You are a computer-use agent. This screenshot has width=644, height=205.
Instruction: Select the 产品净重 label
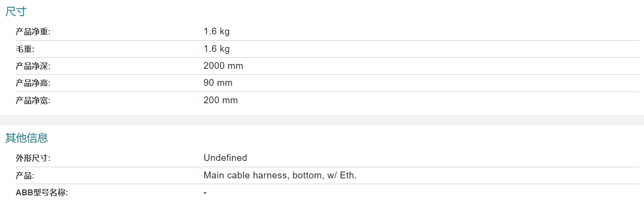[33, 32]
